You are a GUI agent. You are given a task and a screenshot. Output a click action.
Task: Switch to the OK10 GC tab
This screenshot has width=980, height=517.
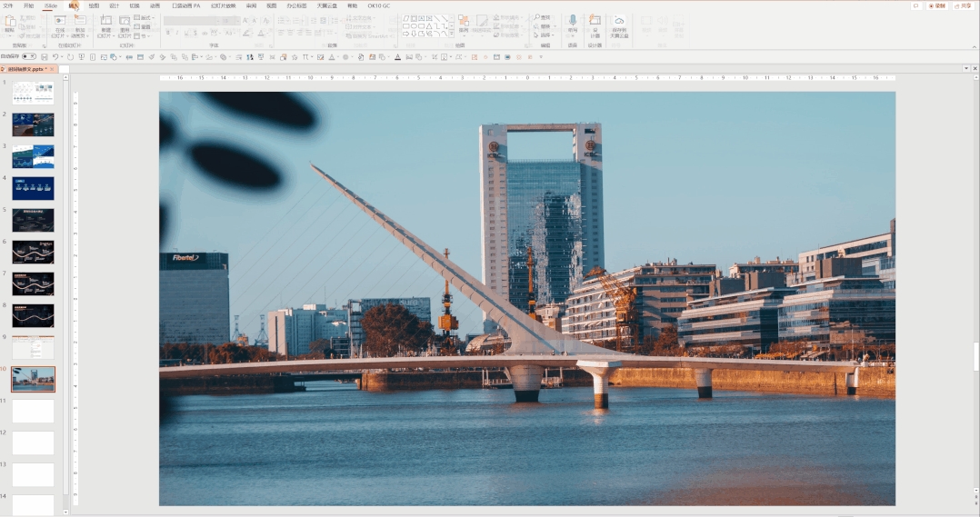(x=378, y=5)
